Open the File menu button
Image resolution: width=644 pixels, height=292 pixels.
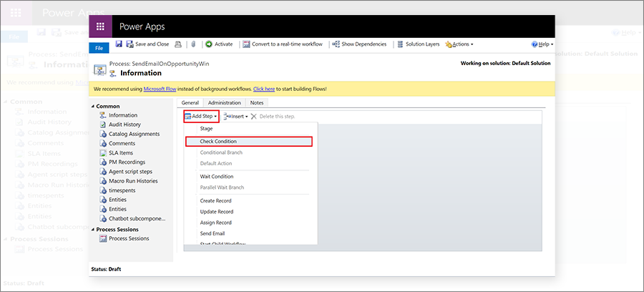tap(99, 48)
